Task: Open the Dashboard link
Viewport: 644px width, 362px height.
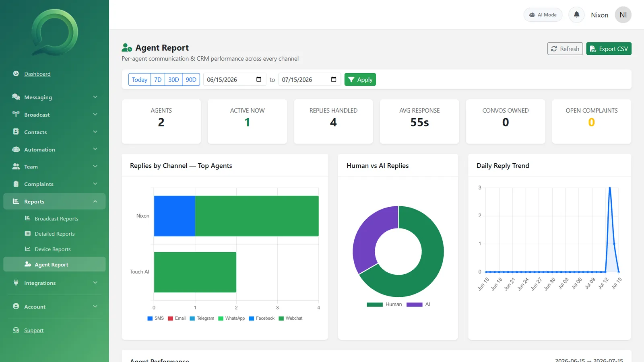Action: 37,74
